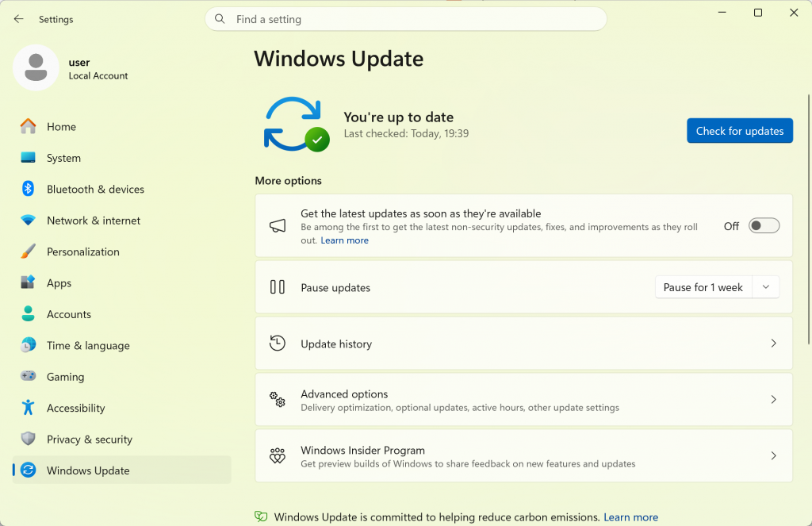Click the Accessibility figure icon

[x=28, y=407]
